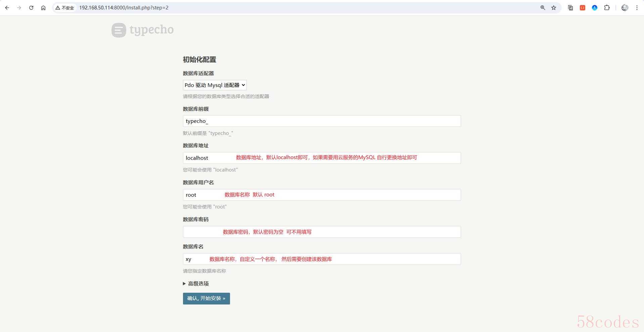The height and width of the screenshot is (332, 644).
Task: Open the Chrome three-dot menu
Action: coord(637,8)
